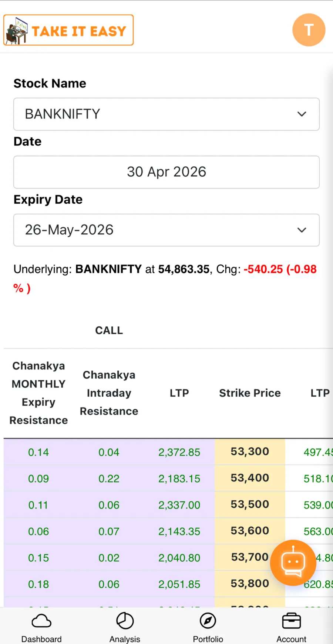Image resolution: width=333 pixels, height=644 pixels.
Task: Click intraday resistance value 0.04
Action: click(109, 452)
